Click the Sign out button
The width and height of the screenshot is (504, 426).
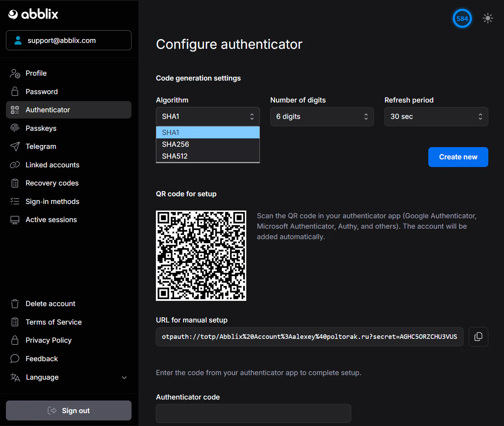click(69, 411)
